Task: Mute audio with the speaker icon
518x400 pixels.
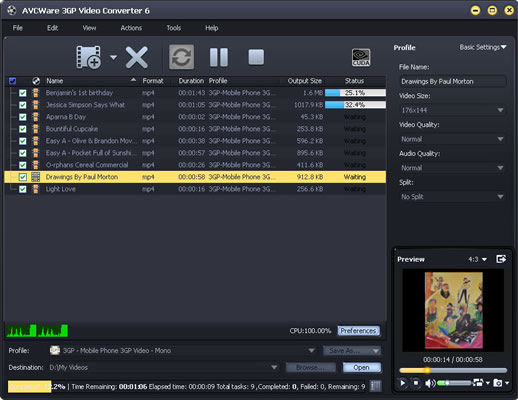Action: [x=430, y=383]
